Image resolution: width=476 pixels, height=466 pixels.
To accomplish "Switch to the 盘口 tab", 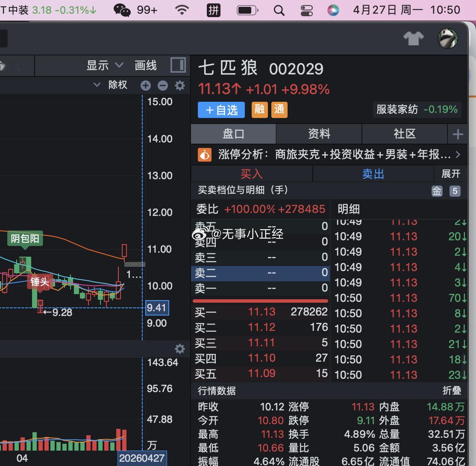I will [x=233, y=134].
